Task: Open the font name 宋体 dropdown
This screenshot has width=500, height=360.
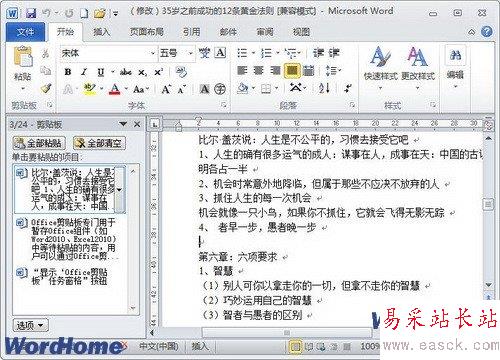Action: click(153, 53)
